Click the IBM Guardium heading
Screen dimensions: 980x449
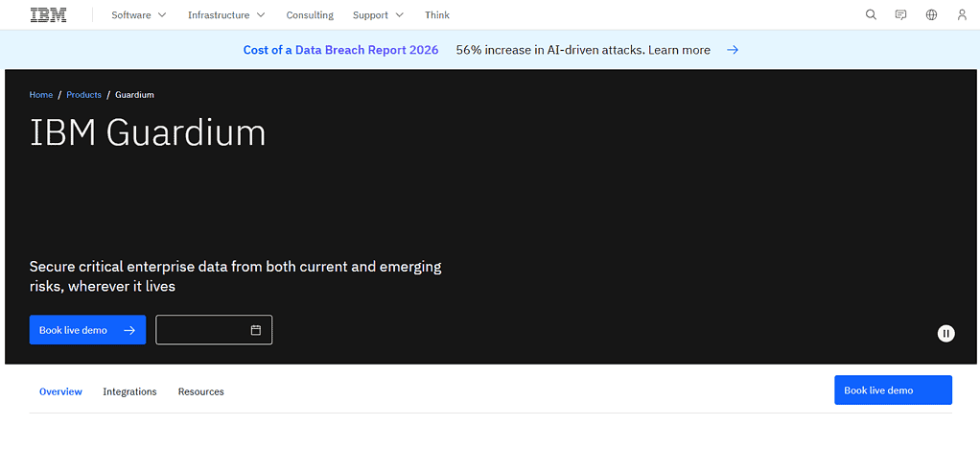pos(148,132)
